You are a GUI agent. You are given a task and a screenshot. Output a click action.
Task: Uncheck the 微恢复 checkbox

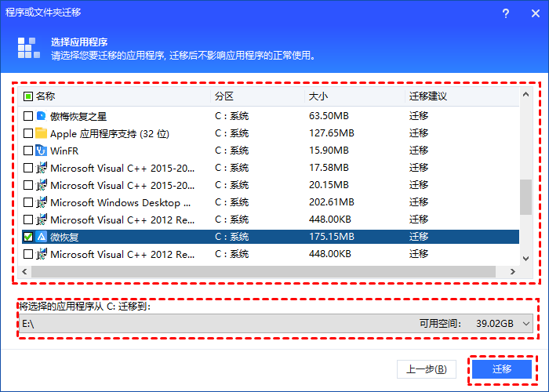28,237
